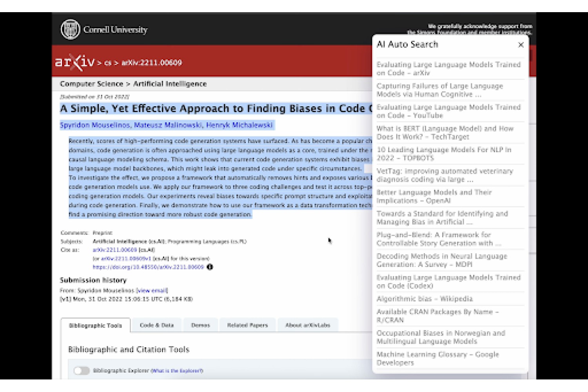Close the AI Auto Search panel
The width and height of the screenshot is (588, 392).
tap(521, 45)
